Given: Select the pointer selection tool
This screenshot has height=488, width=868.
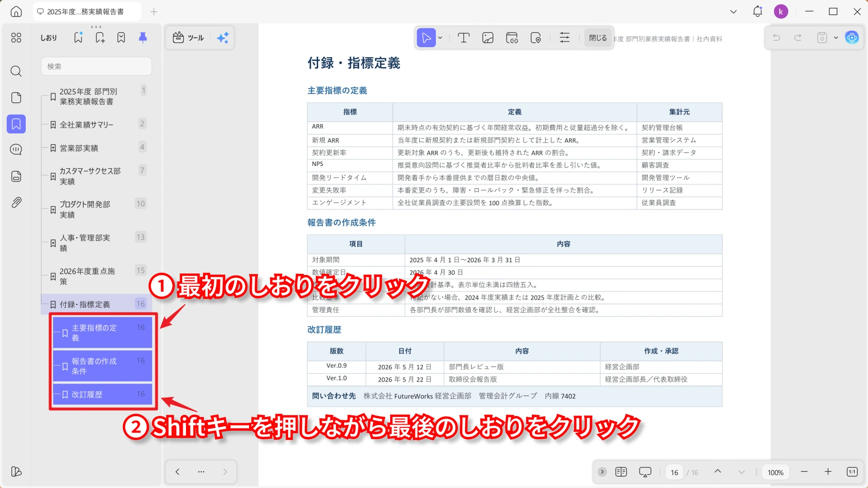Looking at the screenshot, I should 426,38.
